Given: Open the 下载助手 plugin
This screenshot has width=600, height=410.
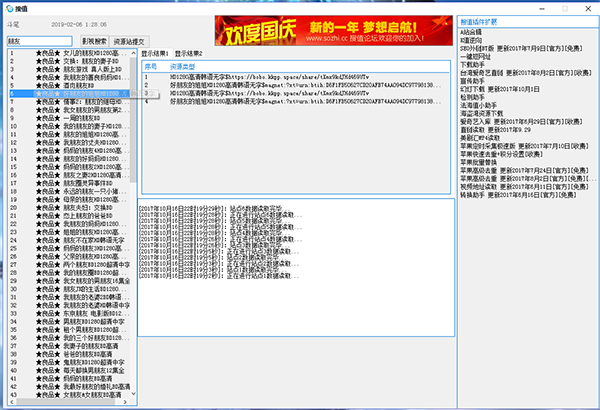Looking at the screenshot, I should coord(472,65).
